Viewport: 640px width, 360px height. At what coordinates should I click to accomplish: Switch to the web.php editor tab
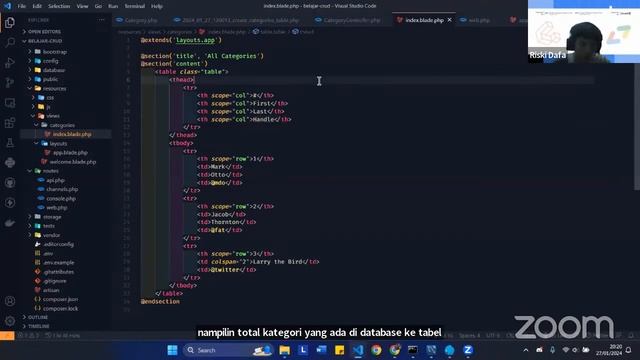point(474,20)
